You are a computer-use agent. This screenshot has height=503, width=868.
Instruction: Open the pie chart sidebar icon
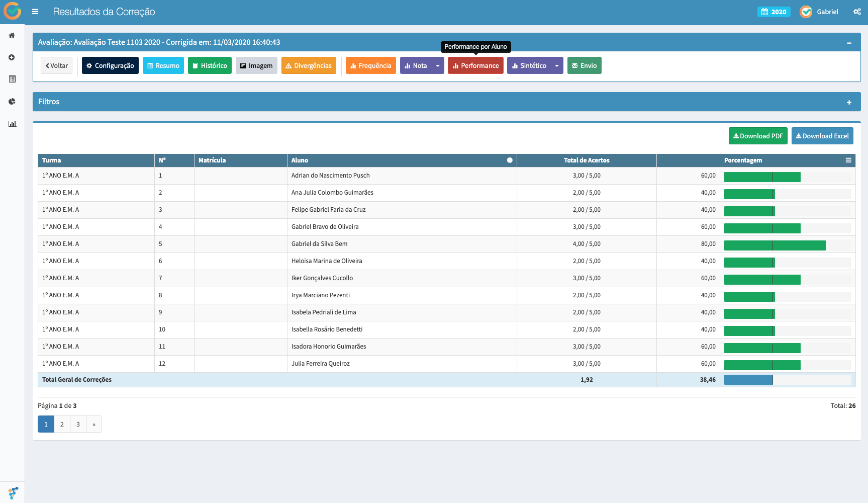pos(12,101)
